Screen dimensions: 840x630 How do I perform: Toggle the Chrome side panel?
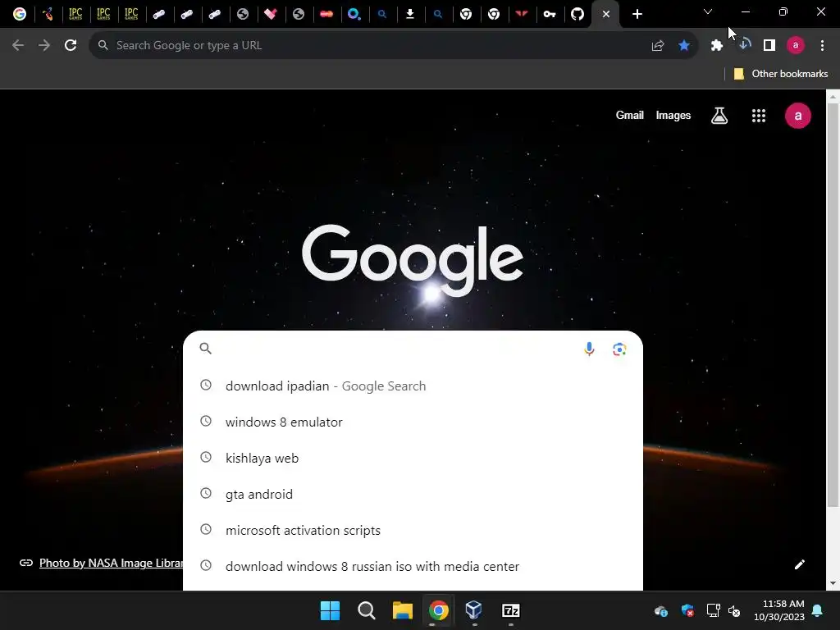(769, 46)
